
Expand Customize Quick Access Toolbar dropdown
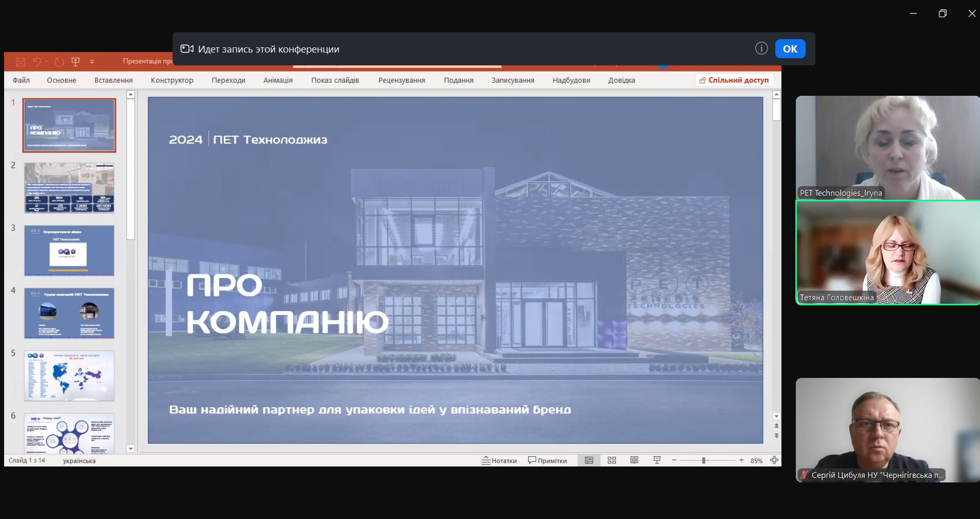pyautogui.click(x=92, y=62)
